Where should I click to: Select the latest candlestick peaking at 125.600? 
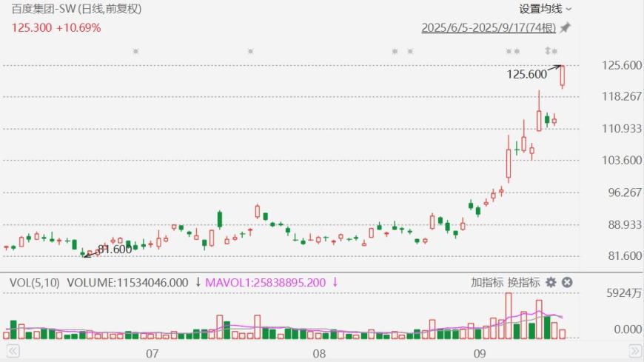[563, 77]
